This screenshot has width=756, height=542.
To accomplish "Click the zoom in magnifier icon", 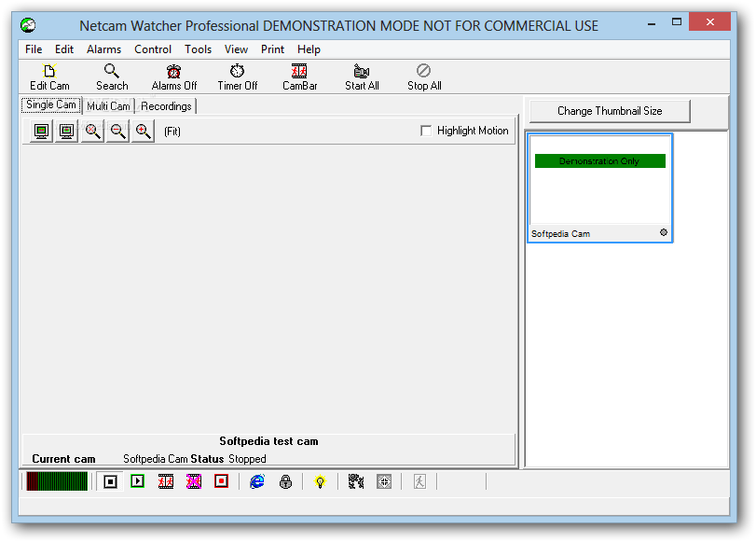I will click(x=143, y=132).
